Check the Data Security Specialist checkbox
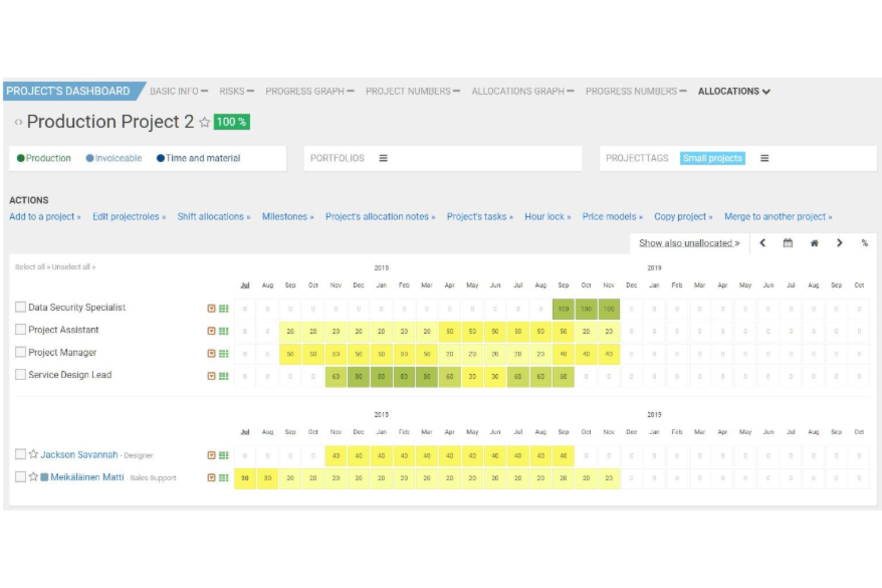Image resolution: width=882 pixels, height=588 pixels. 20,307
